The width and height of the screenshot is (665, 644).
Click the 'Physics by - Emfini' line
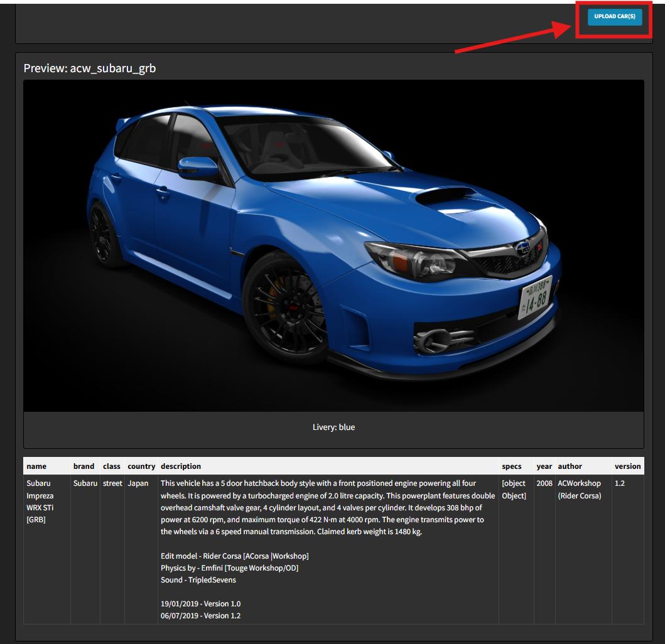229,567
